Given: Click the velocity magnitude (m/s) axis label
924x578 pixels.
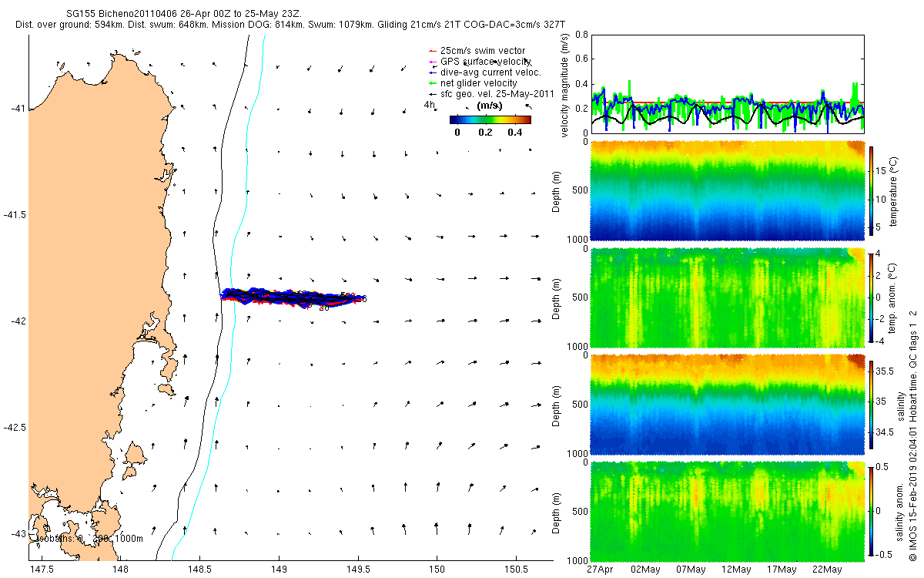Looking at the screenshot, I should coord(566,85).
